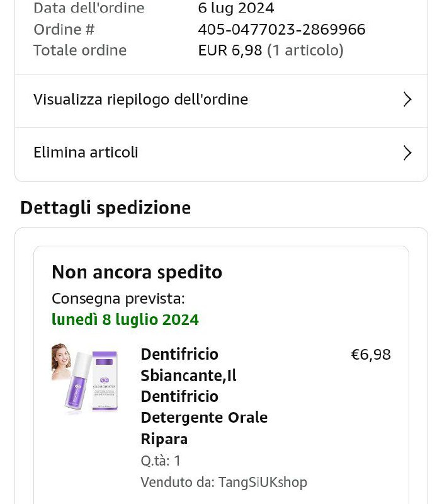This screenshot has width=442, height=504.
Task: Click the 6 lug 2024 order date
Action: pos(236,8)
